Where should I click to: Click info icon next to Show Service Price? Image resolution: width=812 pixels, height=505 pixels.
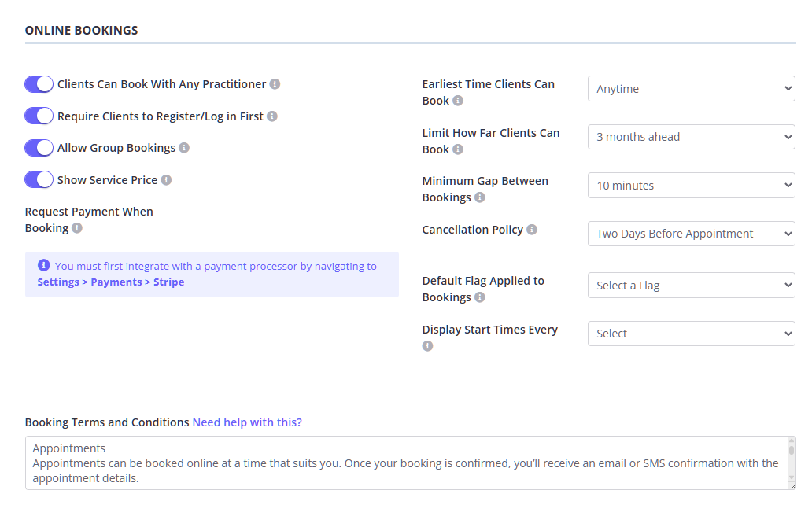click(166, 180)
